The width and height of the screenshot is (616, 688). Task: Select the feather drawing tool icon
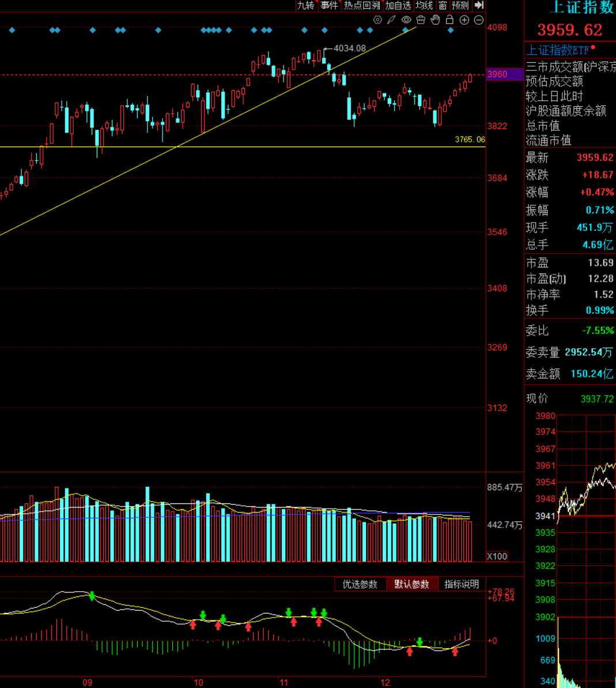click(x=391, y=20)
